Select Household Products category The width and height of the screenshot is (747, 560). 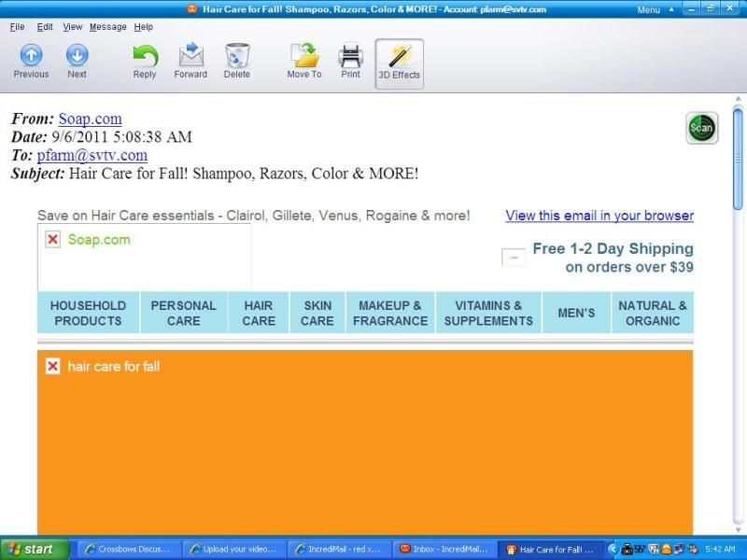(88, 313)
